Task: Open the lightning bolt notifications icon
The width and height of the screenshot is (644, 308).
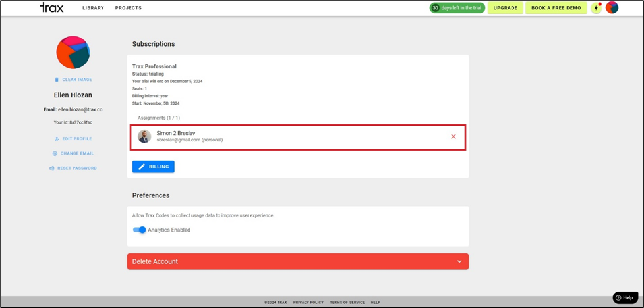Action: 596,8
